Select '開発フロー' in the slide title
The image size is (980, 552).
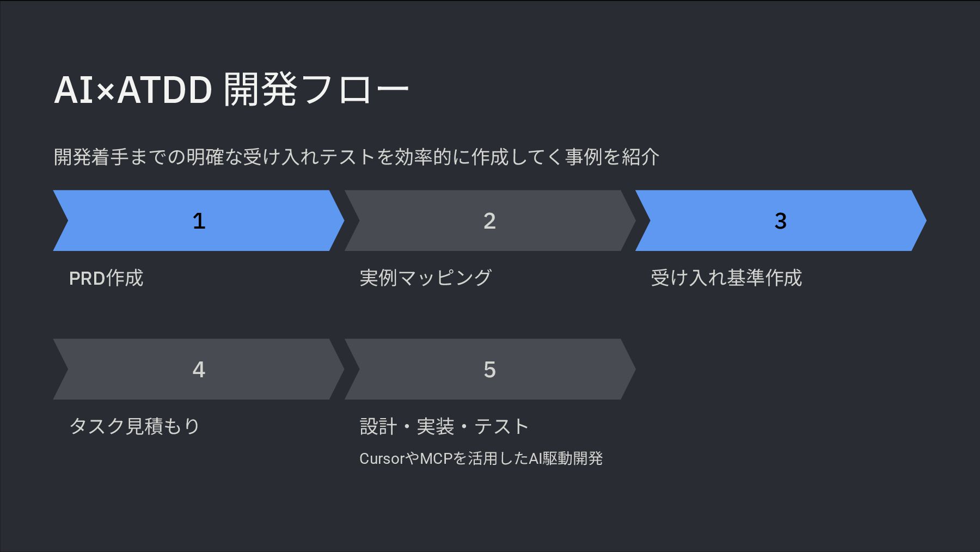pos(316,90)
